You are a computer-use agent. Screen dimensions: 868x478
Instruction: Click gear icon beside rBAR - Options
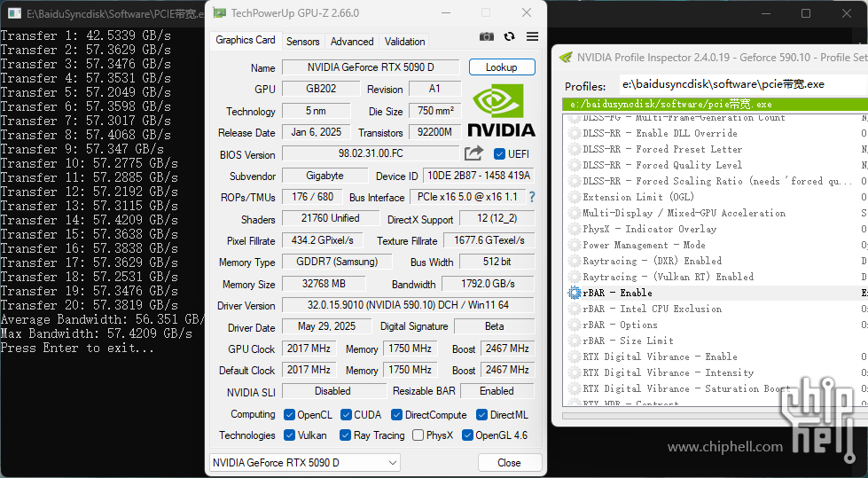pos(574,325)
